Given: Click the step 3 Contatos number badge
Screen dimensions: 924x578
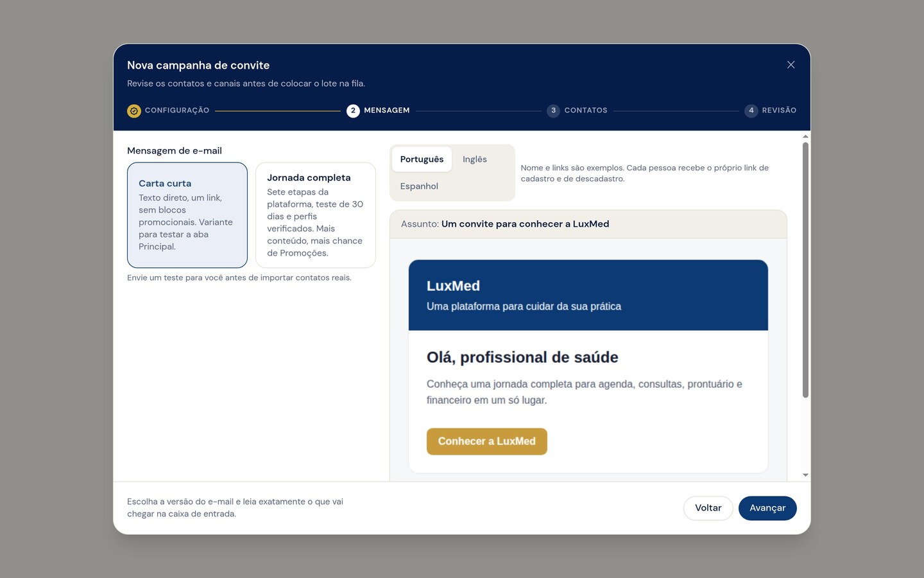Looking at the screenshot, I should click(x=553, y=111).
